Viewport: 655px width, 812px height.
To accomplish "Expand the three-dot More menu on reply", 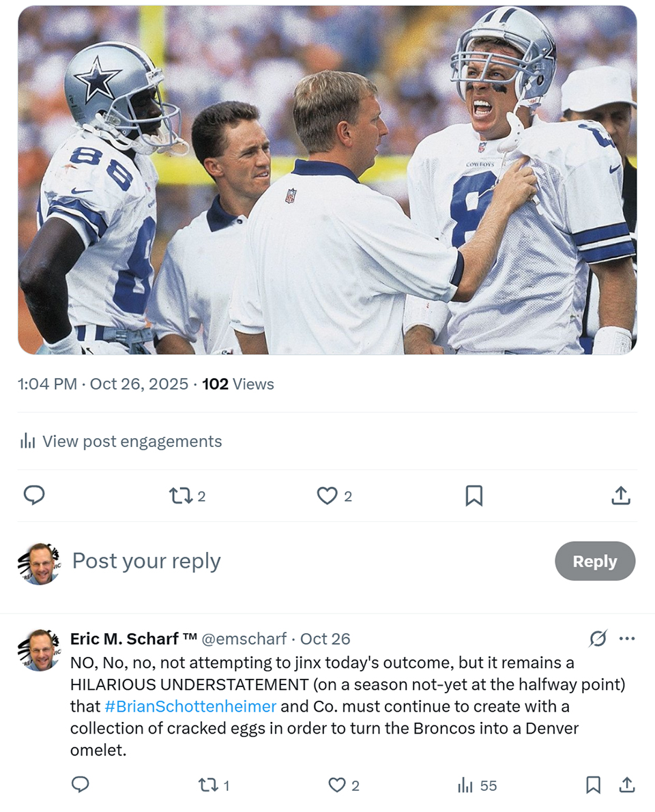I will (627, 639).
